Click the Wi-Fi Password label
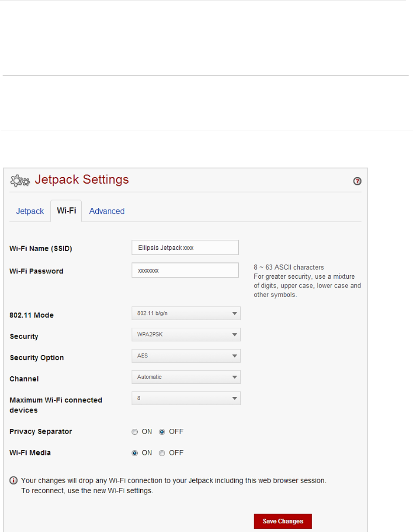413x532 pixels. click(36, 271)
